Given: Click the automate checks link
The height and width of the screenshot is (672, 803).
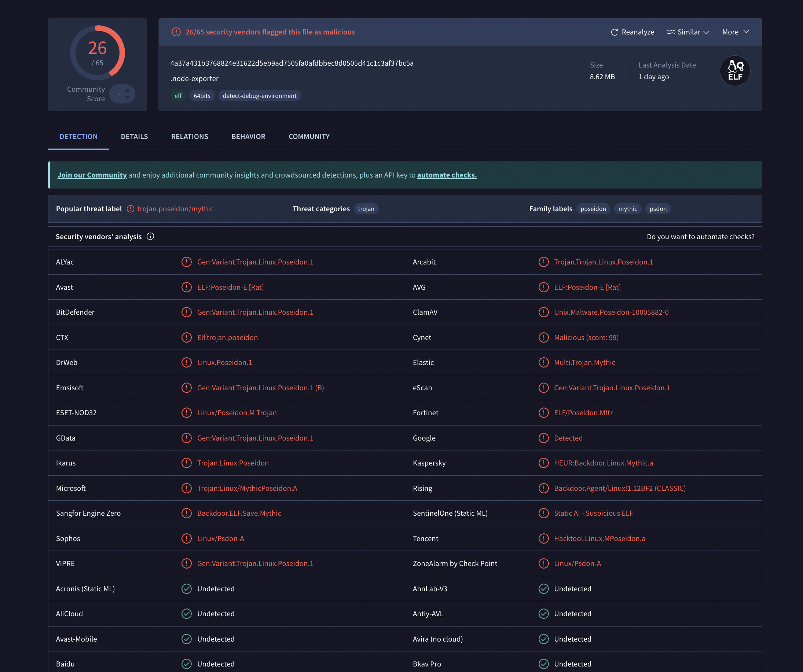Looking at the screenshot, I should tap(447, 175).
